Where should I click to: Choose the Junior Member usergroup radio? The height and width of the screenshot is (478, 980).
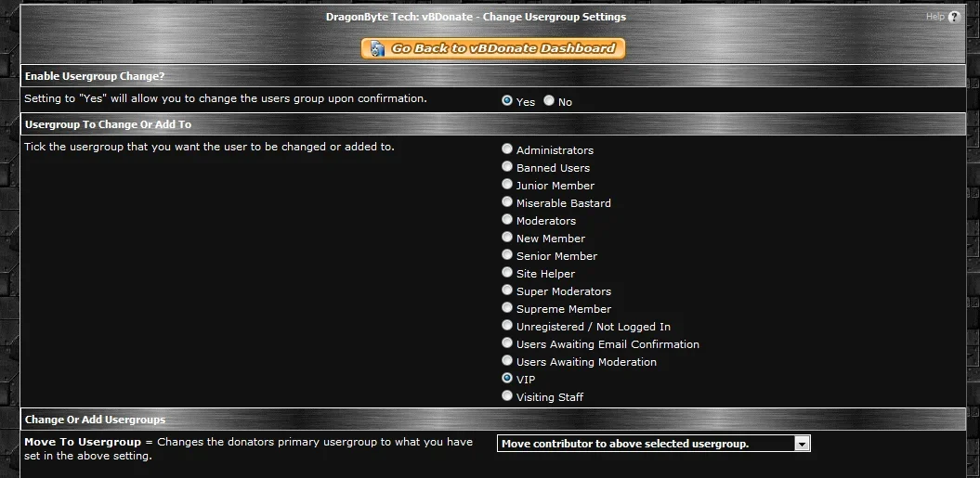pyautogui.click(x=507, y=184)
